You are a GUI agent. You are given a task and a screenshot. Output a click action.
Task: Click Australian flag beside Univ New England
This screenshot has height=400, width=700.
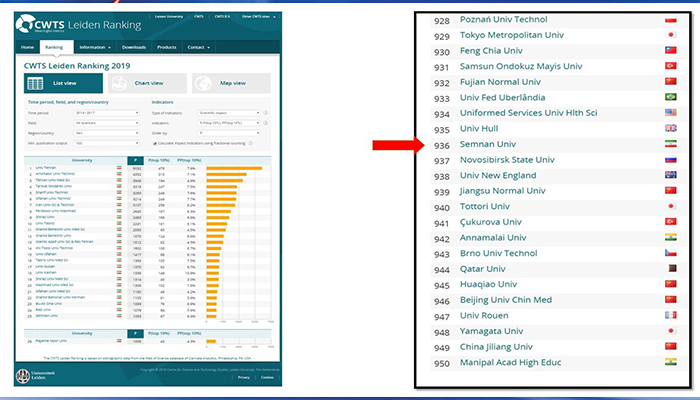click(671, 175)
